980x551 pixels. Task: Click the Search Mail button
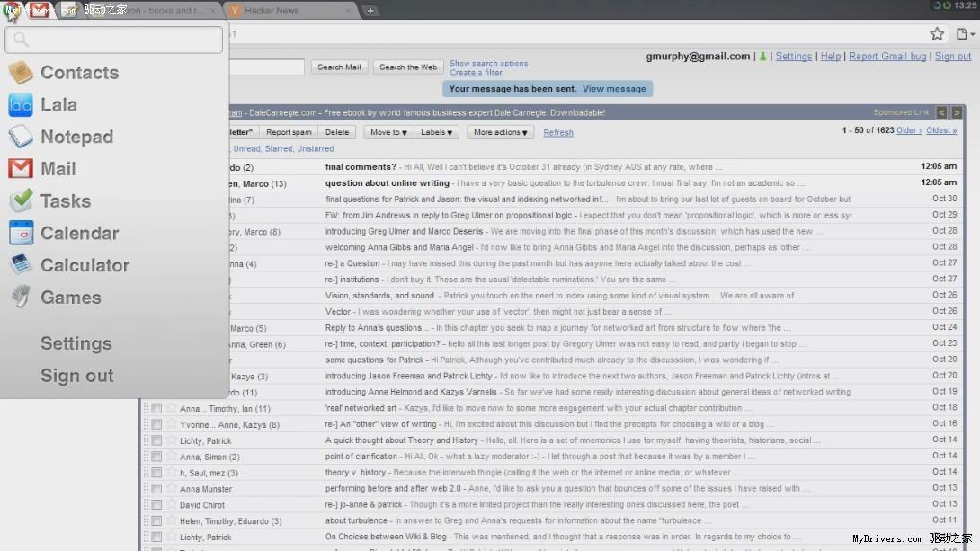[339, 67]
